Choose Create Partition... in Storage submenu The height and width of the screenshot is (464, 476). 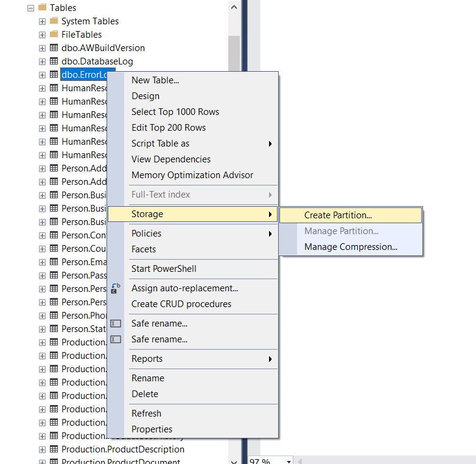(351, 215)
